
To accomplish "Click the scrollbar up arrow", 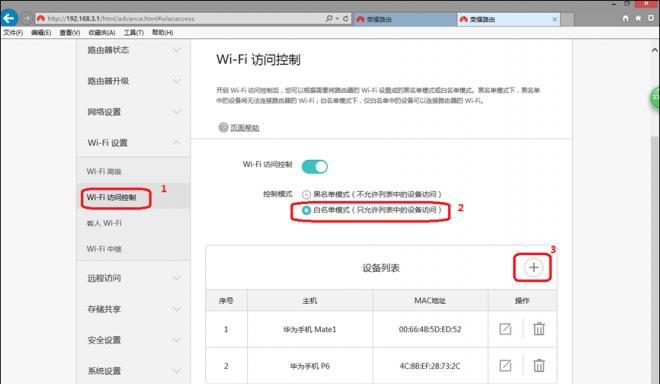I will pos(655,50).
